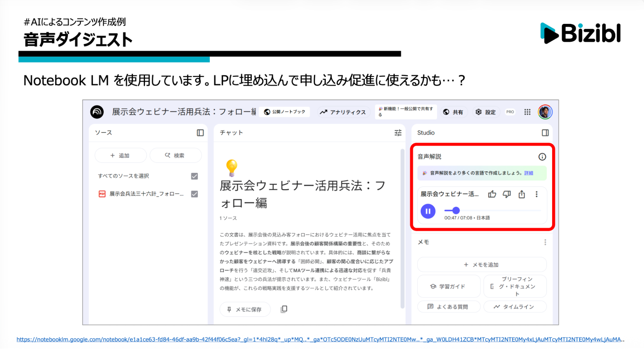Click the info icon next to 音声解説
The height and width of the screenshot is (349, 644).
pos(542,157)
